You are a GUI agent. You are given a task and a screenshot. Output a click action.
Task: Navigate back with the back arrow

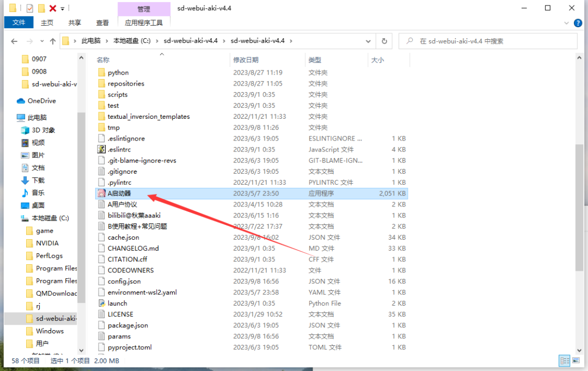point(14,41)
